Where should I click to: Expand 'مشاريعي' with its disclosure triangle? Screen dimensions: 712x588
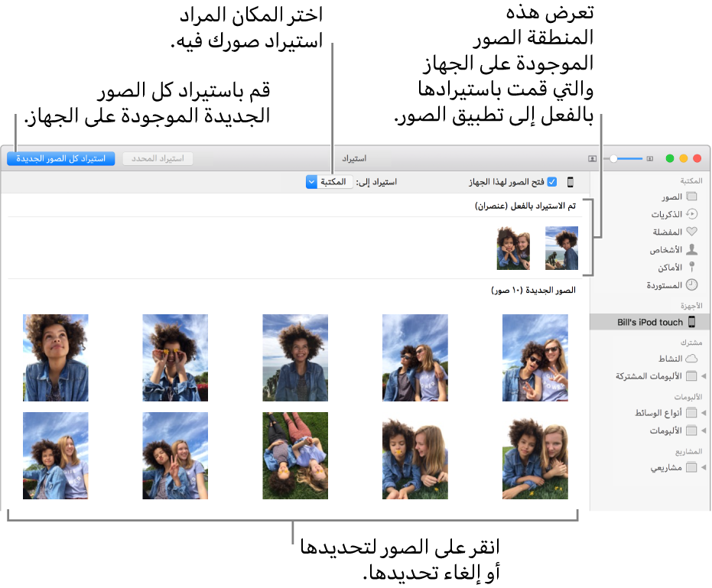[x=704, y=467]
